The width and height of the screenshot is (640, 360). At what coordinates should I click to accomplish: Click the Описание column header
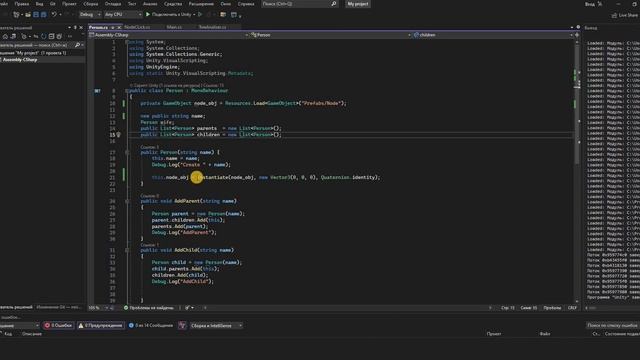(32, 334)
